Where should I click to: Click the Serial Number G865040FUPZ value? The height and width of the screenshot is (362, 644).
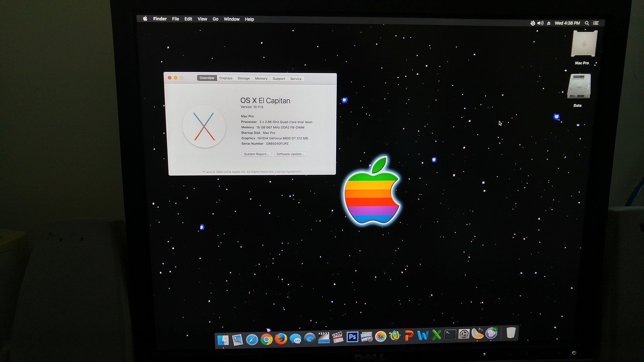click(x=277, y=144)
